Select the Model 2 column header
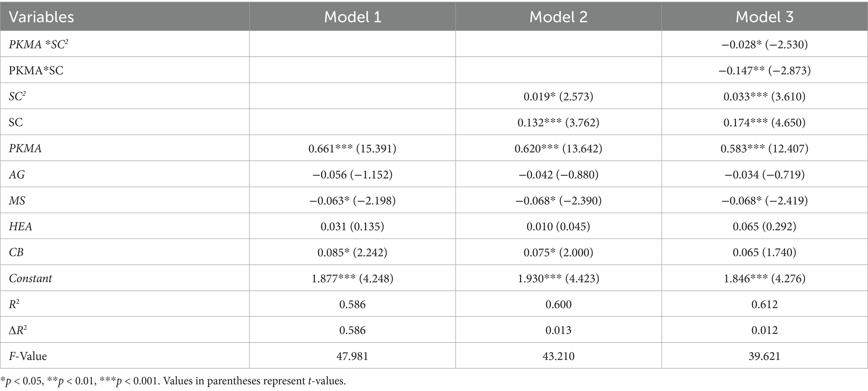The width and height of the screenshot is (868, 391). (558, 17)
